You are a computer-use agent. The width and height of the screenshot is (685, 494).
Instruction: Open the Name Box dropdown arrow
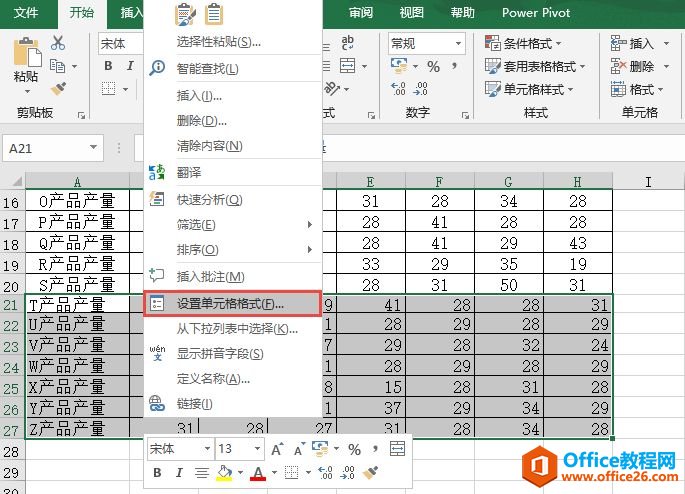93,148
